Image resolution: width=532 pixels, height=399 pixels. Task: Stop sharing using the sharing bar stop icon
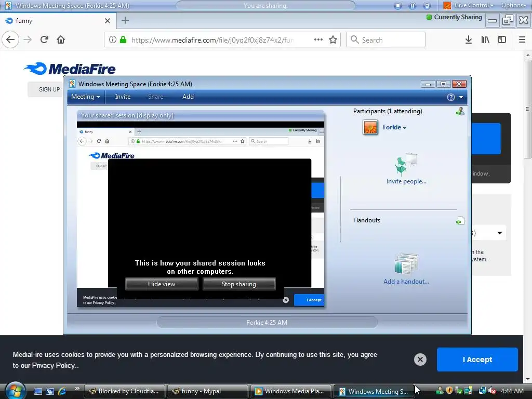click(398, 6)
